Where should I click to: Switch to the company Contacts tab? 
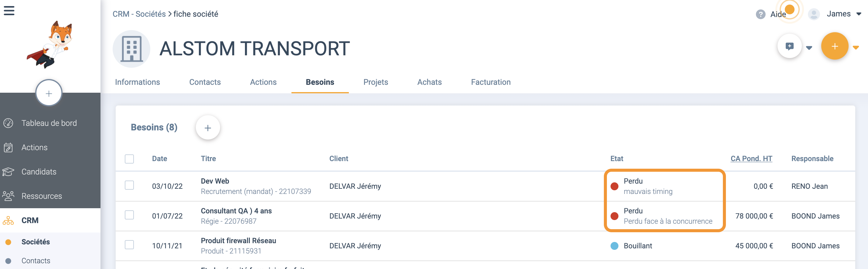click(x=205, y=82)
